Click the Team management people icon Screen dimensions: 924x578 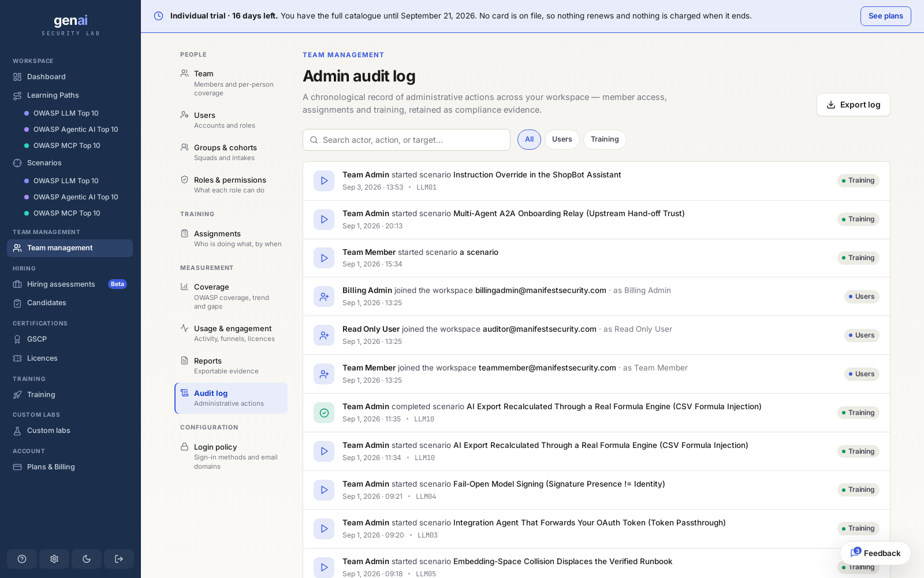pyautogui.click(x=17, y=248)
